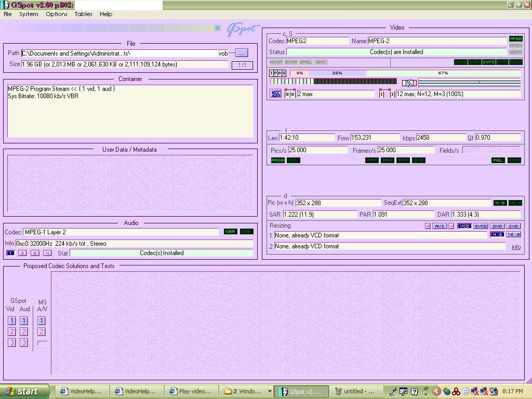Select audio stream 3
532x399 pixels.
(x=35, y=253)
